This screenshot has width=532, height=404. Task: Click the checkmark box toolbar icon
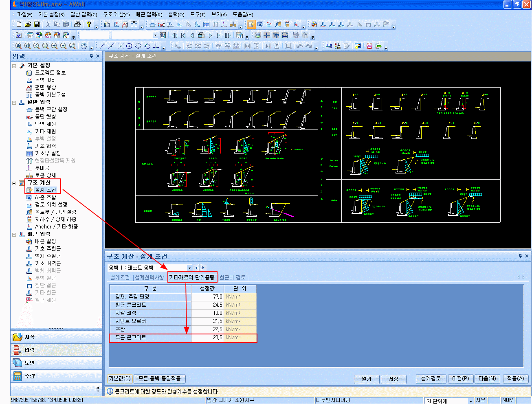[18, 35]
